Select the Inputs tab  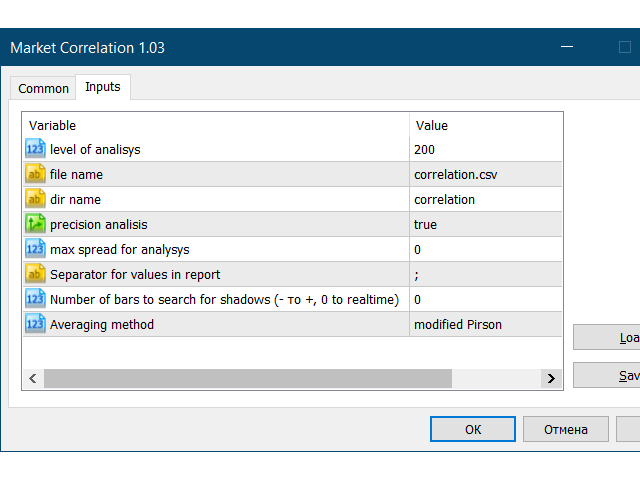click(103, 87)
